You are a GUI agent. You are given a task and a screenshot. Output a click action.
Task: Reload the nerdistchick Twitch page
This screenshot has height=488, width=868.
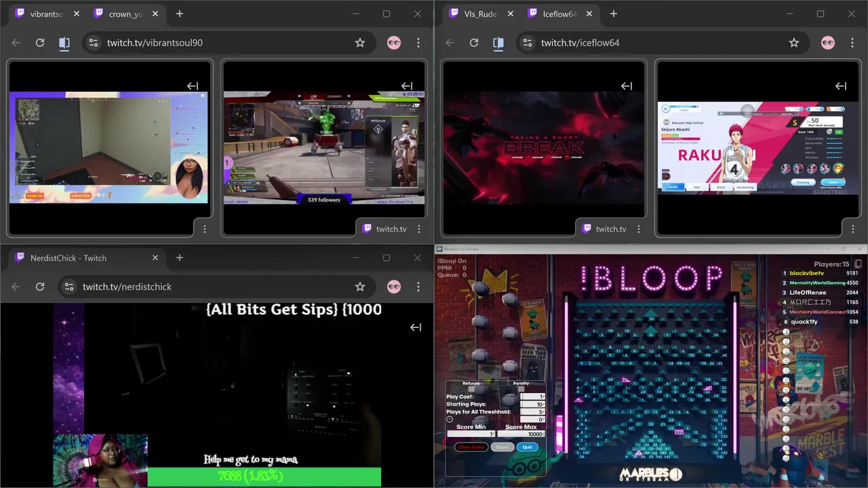(40, 287)
